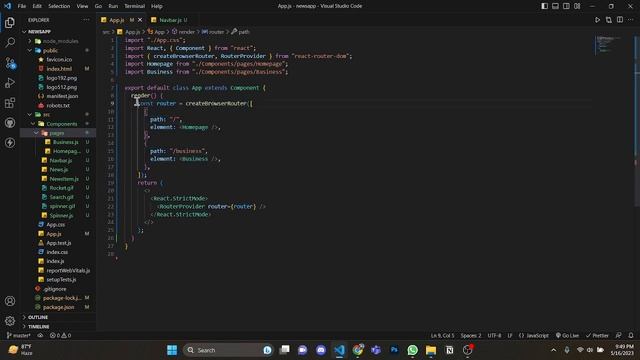Select the App.js editor tab
Screen dimensions: 640x360
pyautogui.click(x=116, y=20)
